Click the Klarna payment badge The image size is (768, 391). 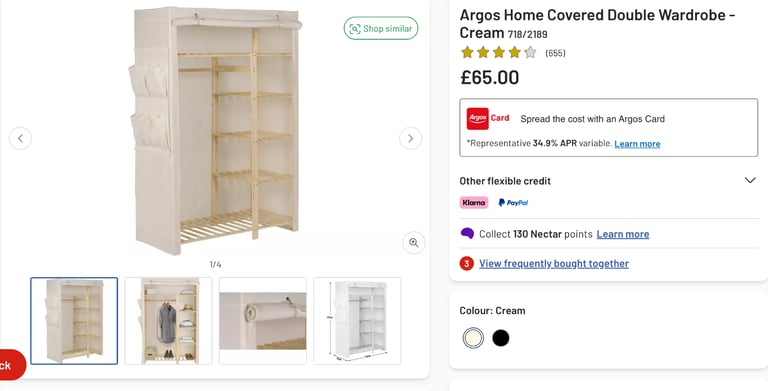click(x=474, y=202)
